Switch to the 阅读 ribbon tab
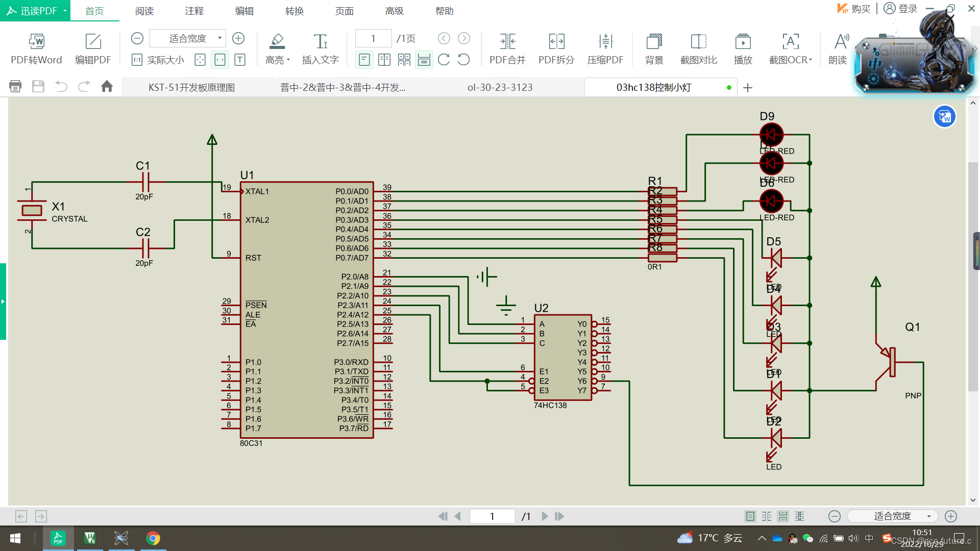Viewport: 980px width, 551px height. [144, 11]
